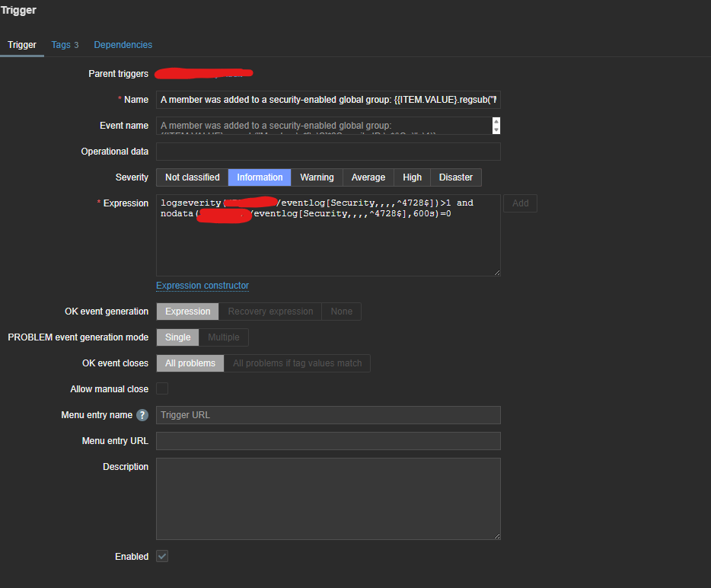Screen dimensions: 711x588
Task: Set OK event generation to None
Action: point(342,312)
